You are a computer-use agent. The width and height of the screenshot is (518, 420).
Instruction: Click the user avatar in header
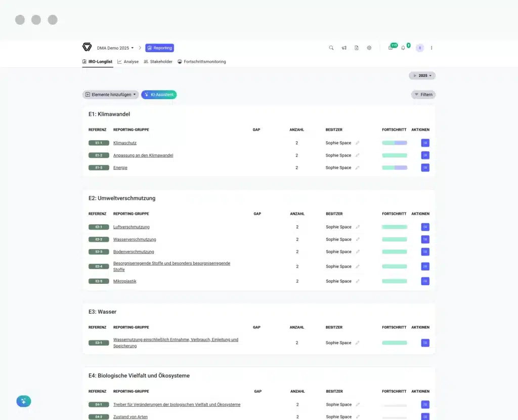[420, 48]
